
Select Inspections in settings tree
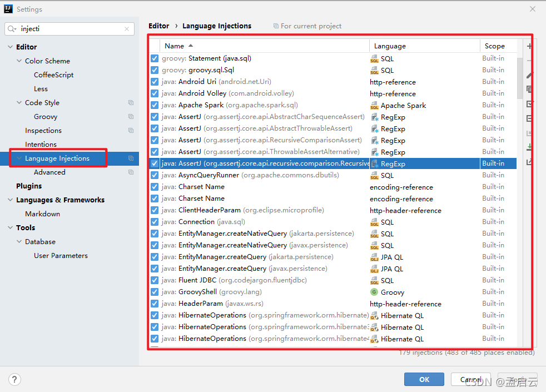[43, 131]
